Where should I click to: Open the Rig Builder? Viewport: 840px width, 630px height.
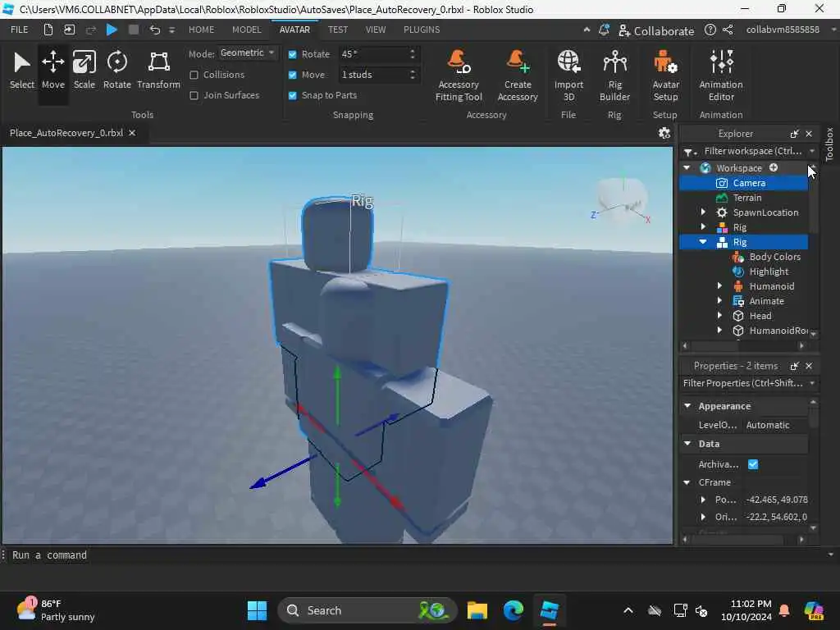point(614,75)
